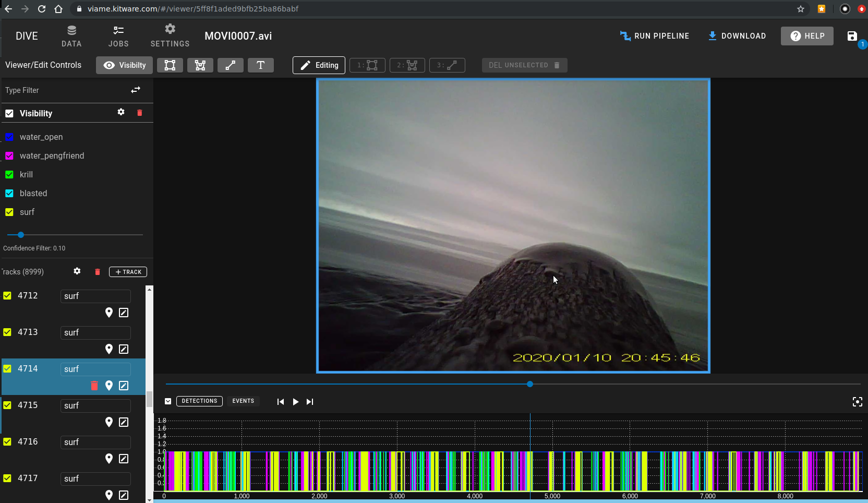Viewport: 868px width, 503px height.
Task: Edit track 4713 with pencil icon
Action: (x=124, y=349)
